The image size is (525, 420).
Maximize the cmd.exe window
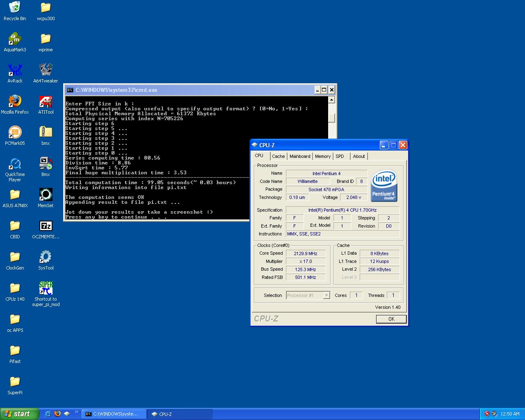(x=324, y=90)
